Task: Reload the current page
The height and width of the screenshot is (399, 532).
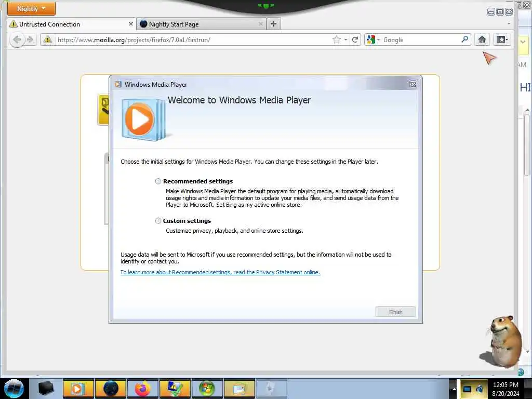Action: 355,39
